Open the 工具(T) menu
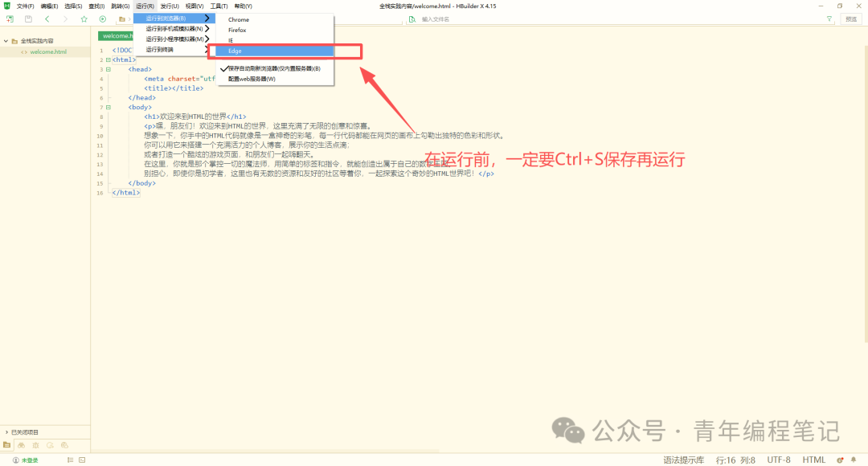The image size is (868, 466). click(x=219, y=6)
